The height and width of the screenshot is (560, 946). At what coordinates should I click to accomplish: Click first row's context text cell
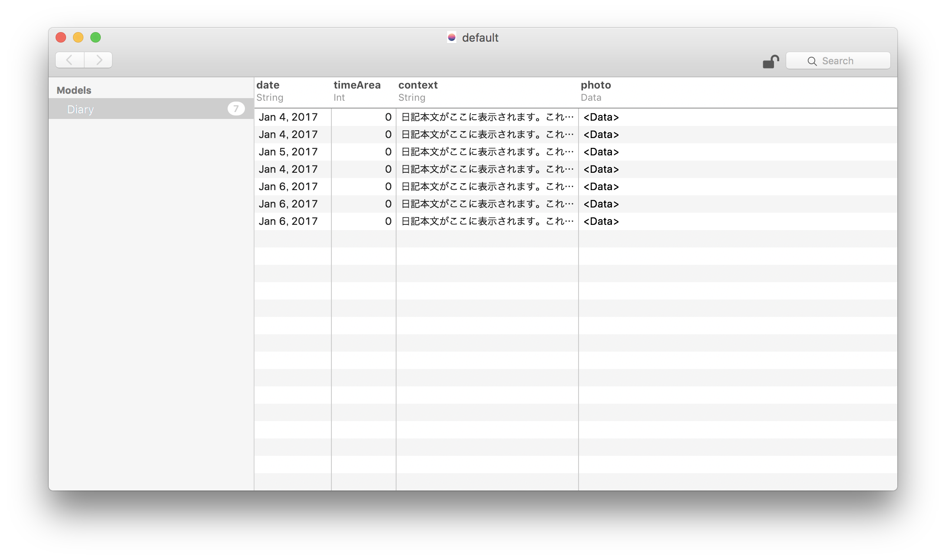coord(487,117)
